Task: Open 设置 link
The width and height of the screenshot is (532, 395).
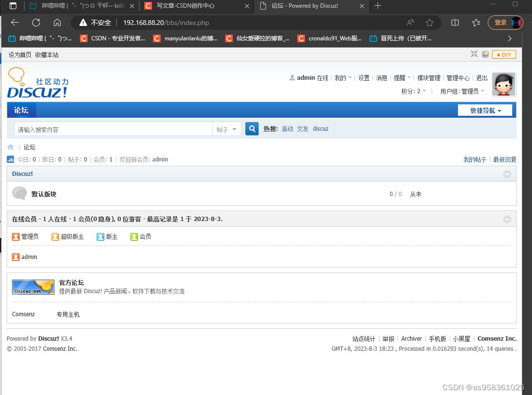Action: click(x=364, y=78)
